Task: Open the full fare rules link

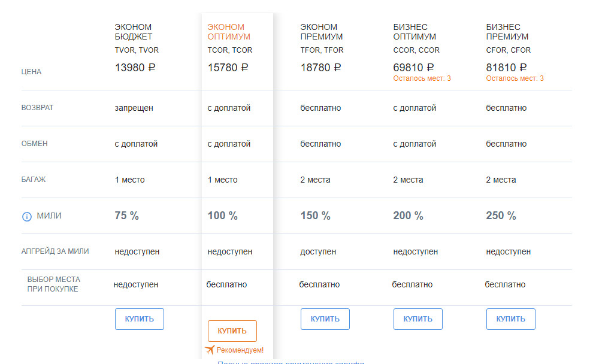Action: [x=291, y=362]
